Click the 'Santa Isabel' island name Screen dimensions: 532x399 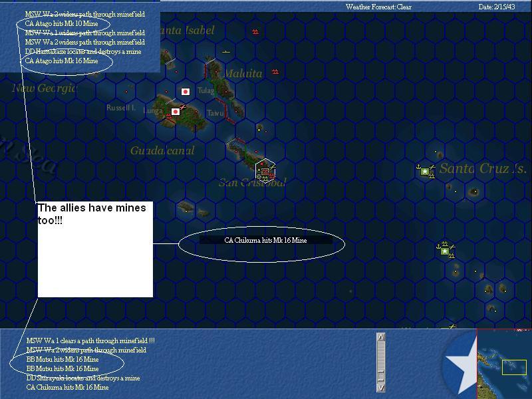pyautogui.click(x=188, y=30)
